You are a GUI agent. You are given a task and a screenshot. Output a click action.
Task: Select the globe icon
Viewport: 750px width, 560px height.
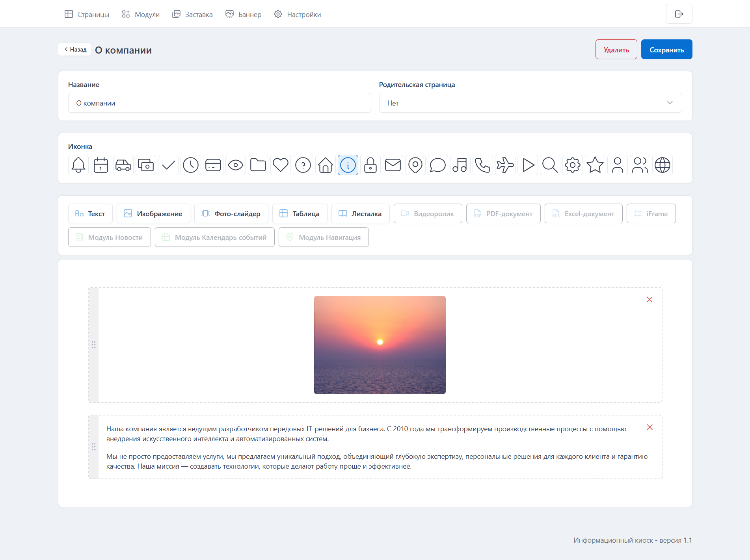click(662, 165)
